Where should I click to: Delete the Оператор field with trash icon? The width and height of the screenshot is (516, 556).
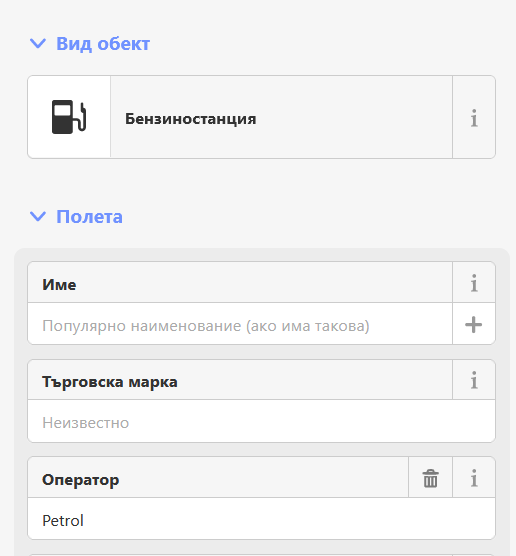pos(430,478)
